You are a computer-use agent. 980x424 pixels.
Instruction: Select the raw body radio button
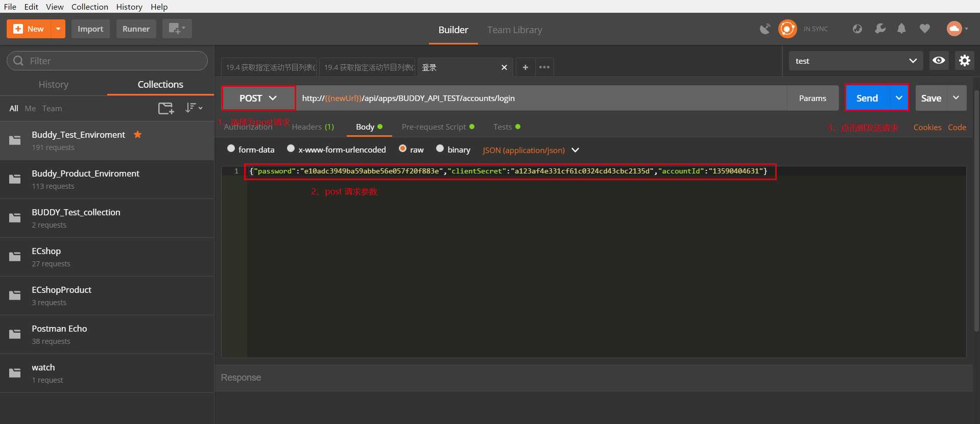tap(402, 148)
